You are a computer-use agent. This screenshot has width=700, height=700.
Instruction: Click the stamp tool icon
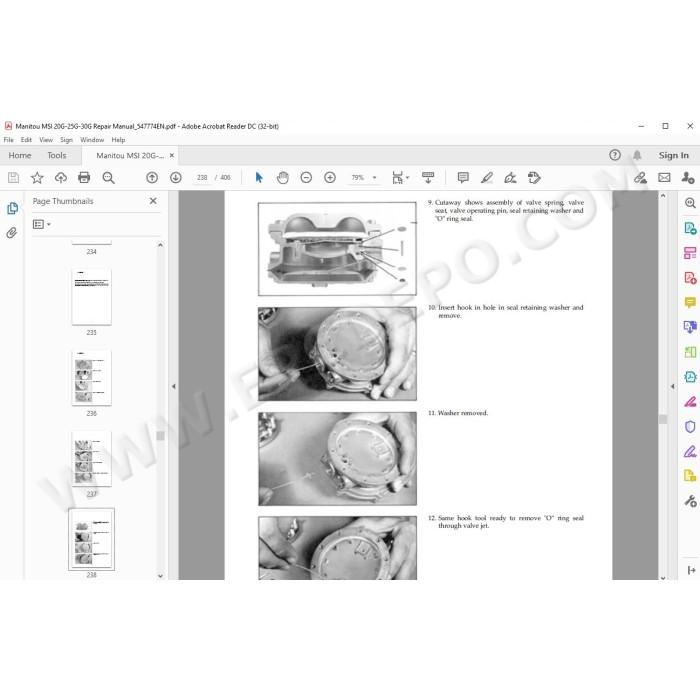click(x=534, y=178)
